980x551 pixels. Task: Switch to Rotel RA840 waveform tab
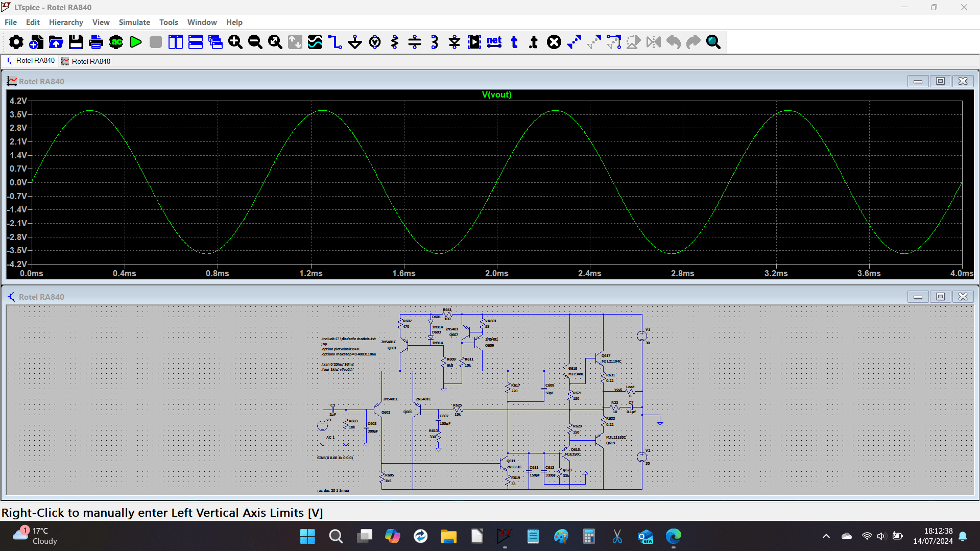[86, 61]
